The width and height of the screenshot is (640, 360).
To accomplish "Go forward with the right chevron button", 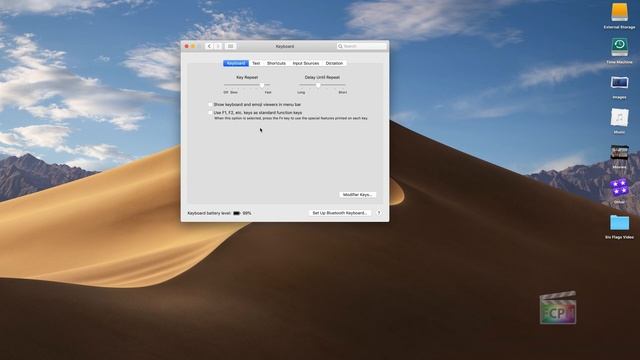I will click(x=218, y=46).
